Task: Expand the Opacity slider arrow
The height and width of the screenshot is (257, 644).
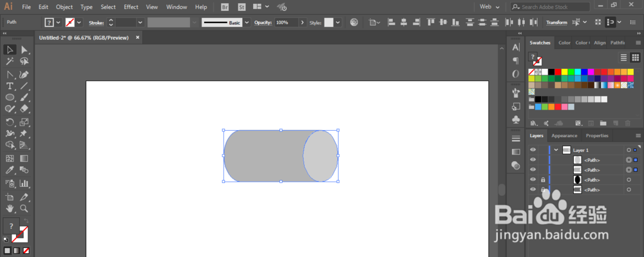Action: click(303, 23)
